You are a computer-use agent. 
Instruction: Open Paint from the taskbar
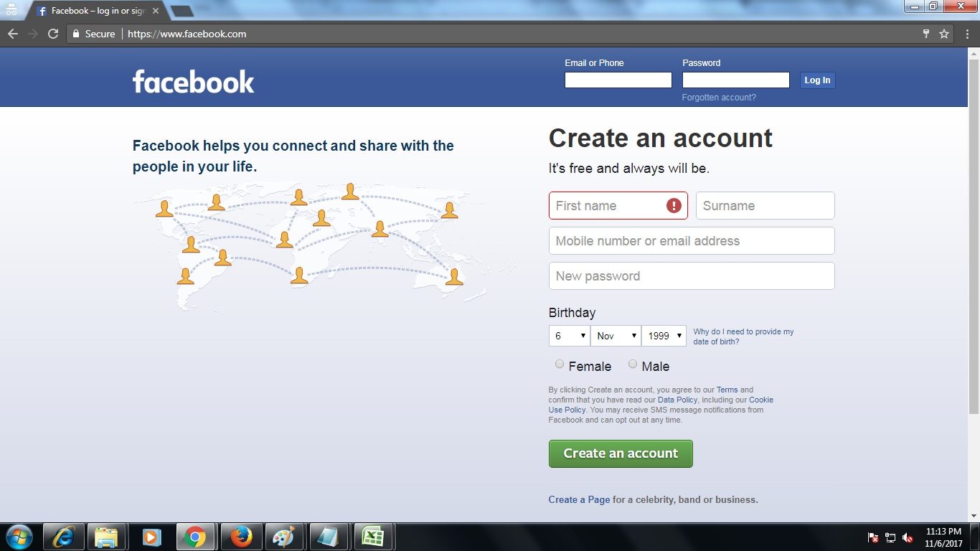point(285,537)
